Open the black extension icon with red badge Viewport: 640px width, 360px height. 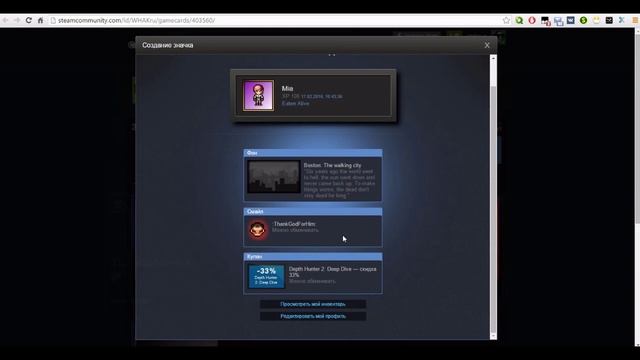(x=545, y=20)
